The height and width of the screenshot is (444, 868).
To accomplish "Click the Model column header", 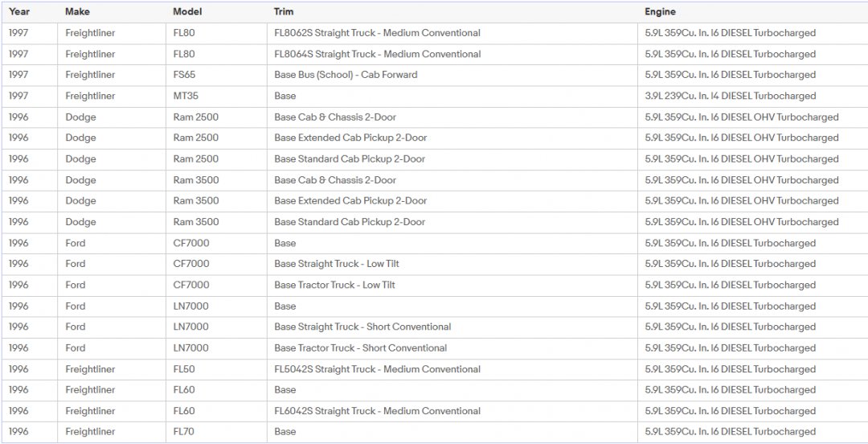I will tap(187, 11).
